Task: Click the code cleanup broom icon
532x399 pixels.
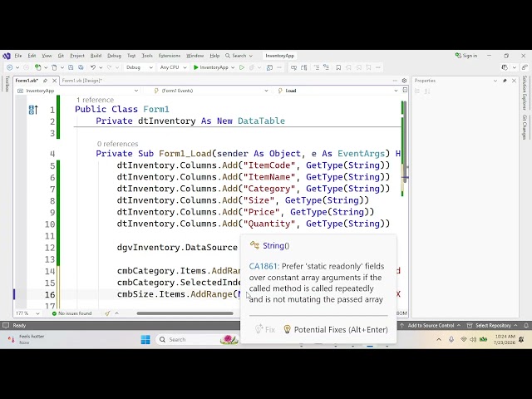Action: pyautogui.click(x=107, y=313)
